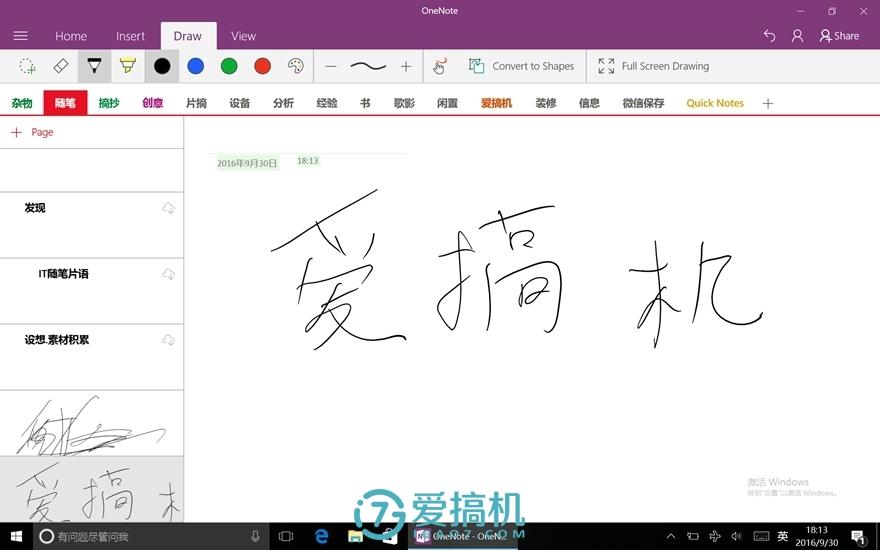Image resolution: width=880 pixels, height=550 pixels.
Task: Click the Convert to Shapes button
Action: pyautogui.click(x=521, y=66)
